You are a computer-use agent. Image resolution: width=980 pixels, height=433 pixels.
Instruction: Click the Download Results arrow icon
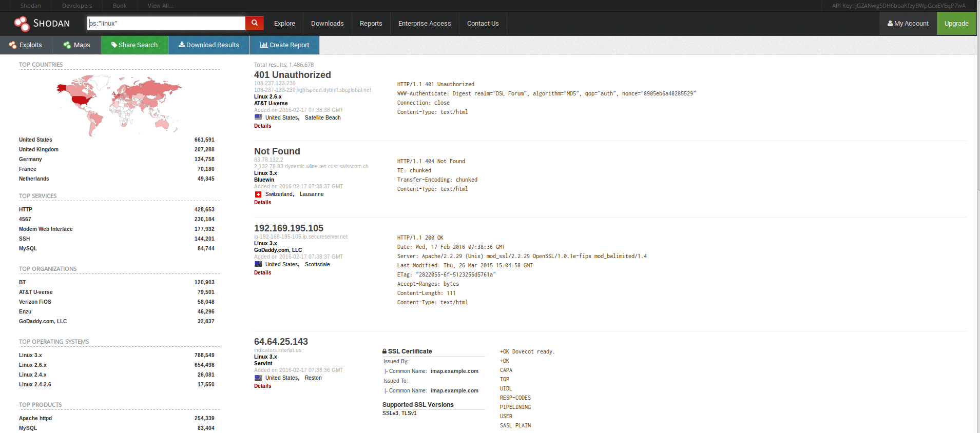[182, 45]
